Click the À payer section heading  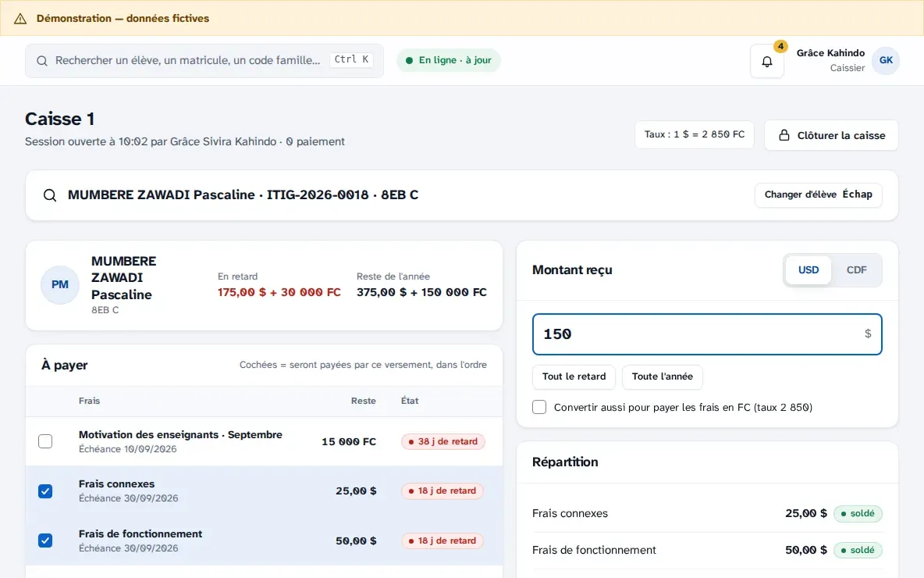[64, 366]
